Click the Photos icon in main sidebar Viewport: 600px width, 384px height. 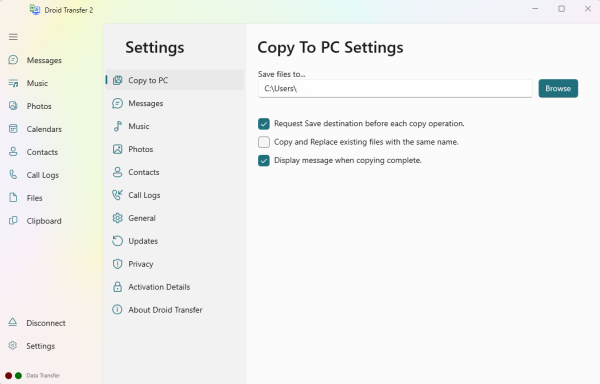(x=13, y=106)
